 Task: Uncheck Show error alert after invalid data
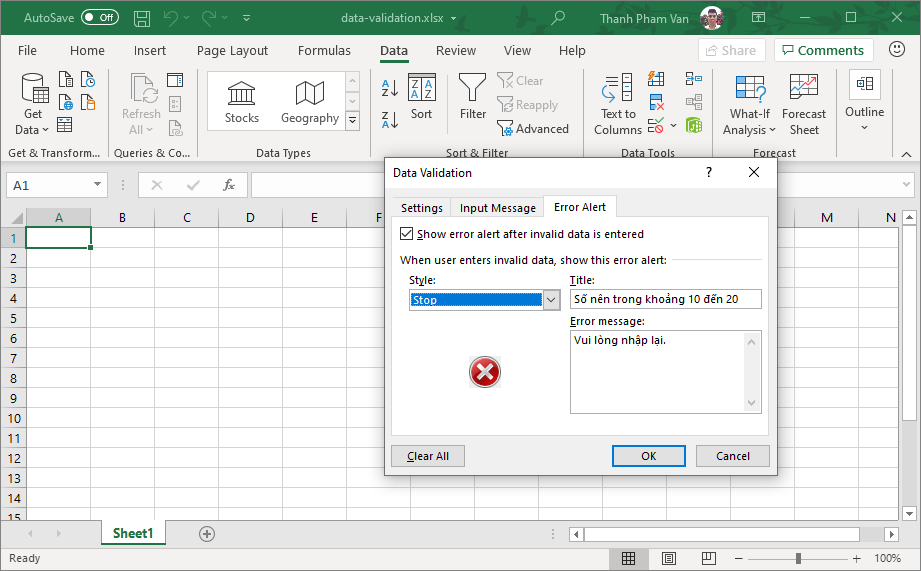pyautogui.click(x=406, y=234)
